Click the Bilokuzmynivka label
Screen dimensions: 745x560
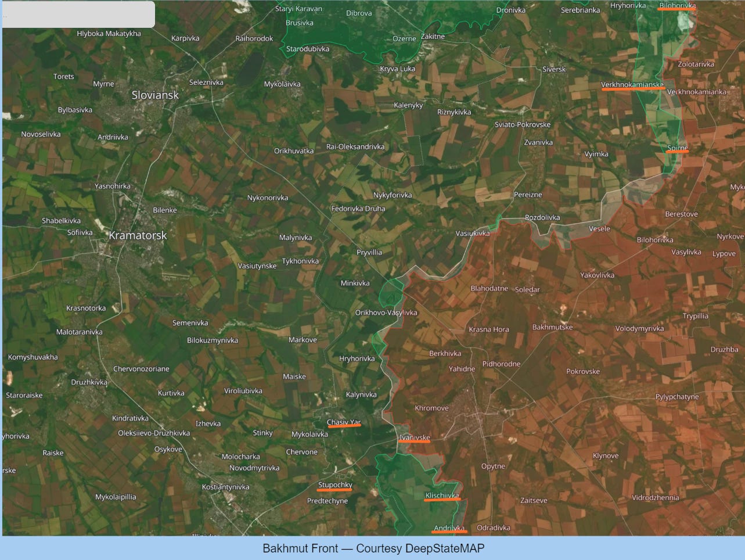(213, 340)
